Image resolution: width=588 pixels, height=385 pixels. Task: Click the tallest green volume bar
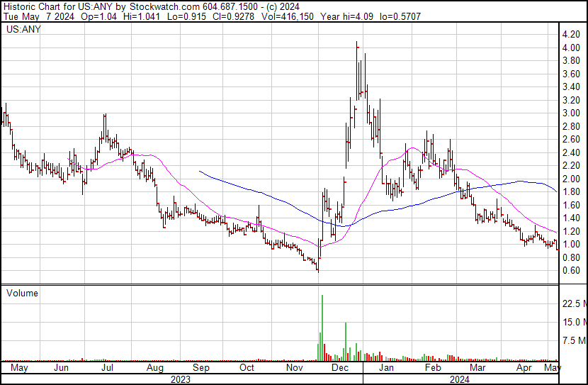click(322, 326)
